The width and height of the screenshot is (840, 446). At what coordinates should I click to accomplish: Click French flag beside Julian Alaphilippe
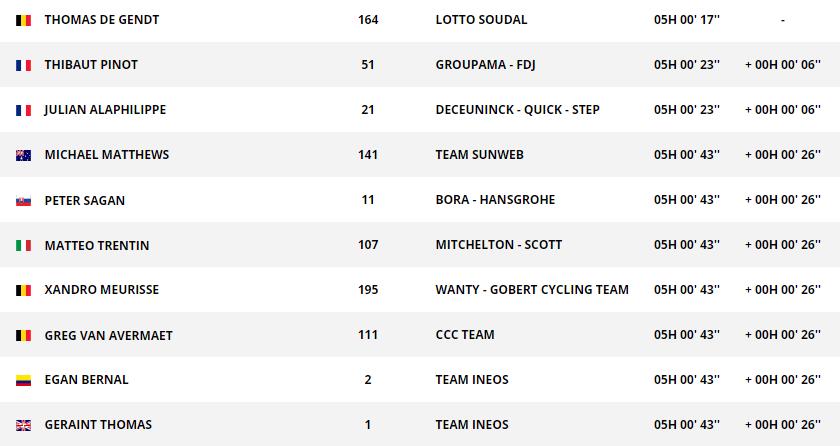tap(23, 110)
